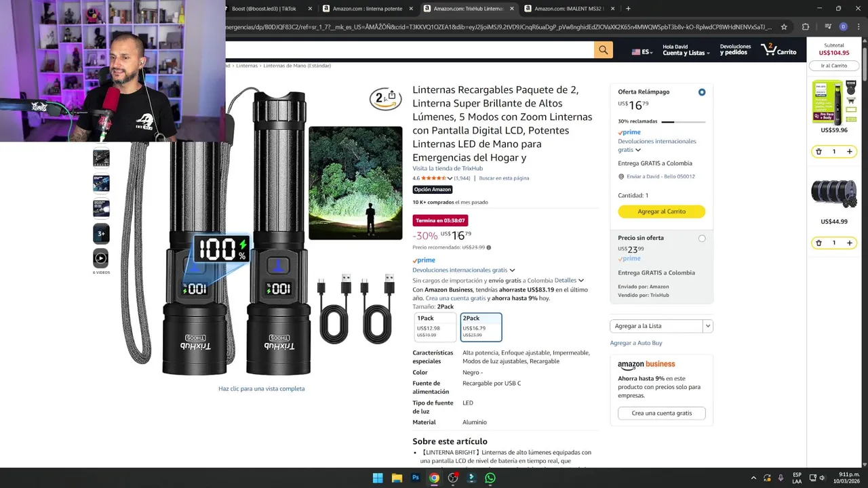Image resolution: width=868 pixels, height=488 pixels.
Task: Increase filament spool quantity with plus icon
Action: coord(849,243)
